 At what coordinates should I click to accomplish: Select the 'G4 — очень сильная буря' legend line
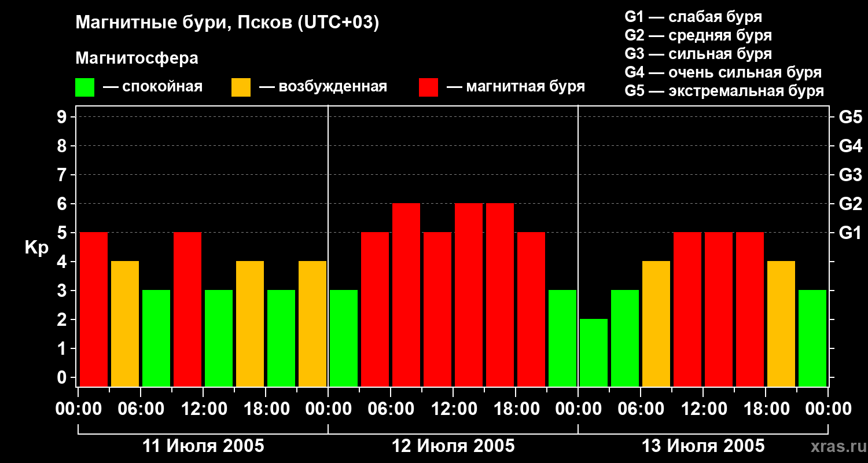(x=723, y=72)
